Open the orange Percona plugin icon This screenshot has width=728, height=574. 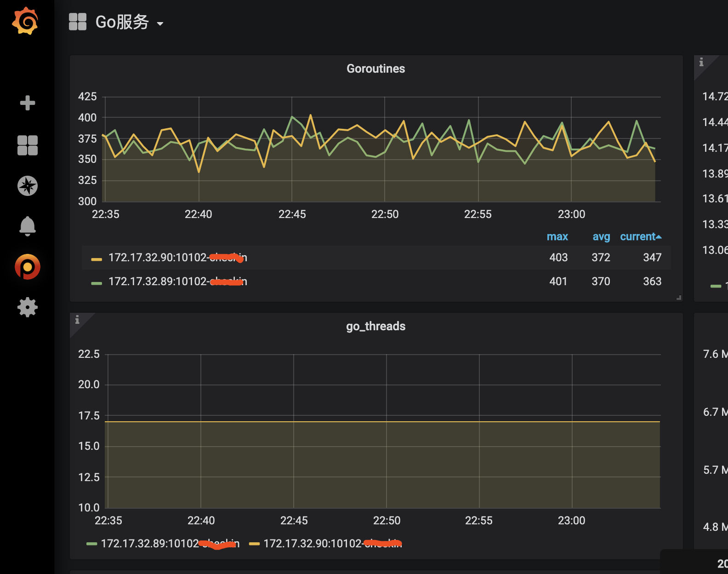[x=28, y=267]
